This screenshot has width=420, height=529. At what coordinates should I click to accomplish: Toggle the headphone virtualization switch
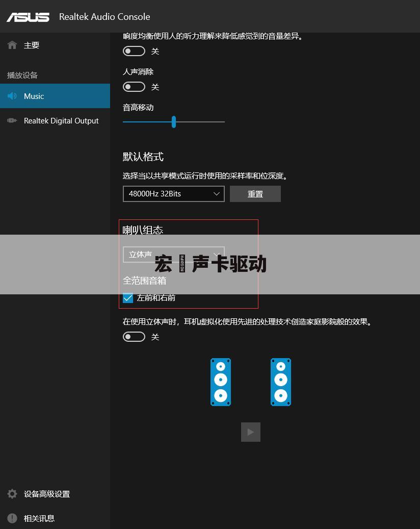tap(134, 337)
